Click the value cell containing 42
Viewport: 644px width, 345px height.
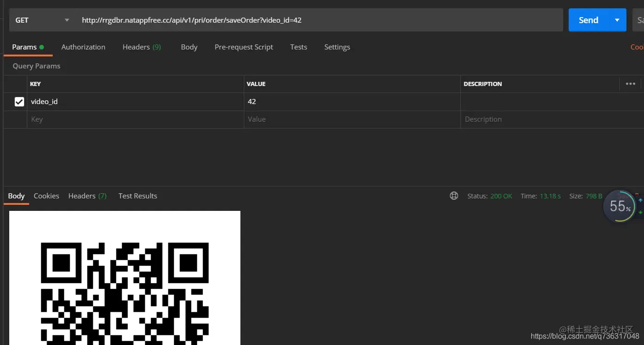click(x=352, y=102)
